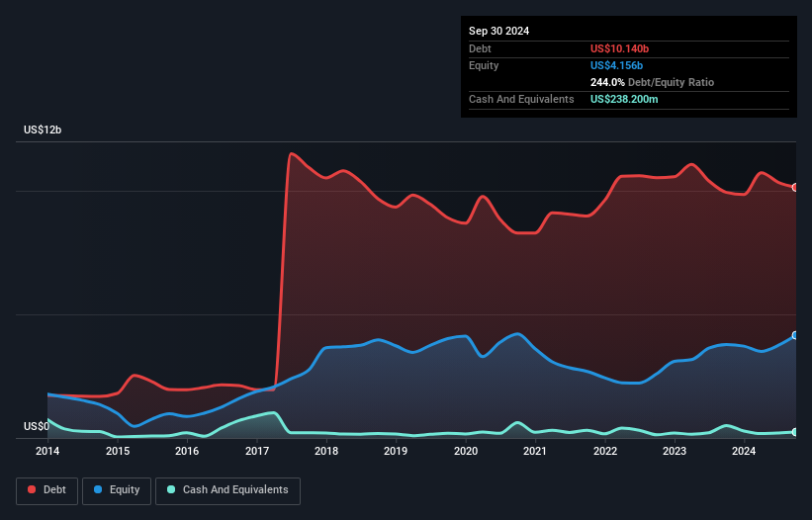812x520 pixels.
Task: Click the US$4.156b equity value
Action: click(x=616, y=65)
